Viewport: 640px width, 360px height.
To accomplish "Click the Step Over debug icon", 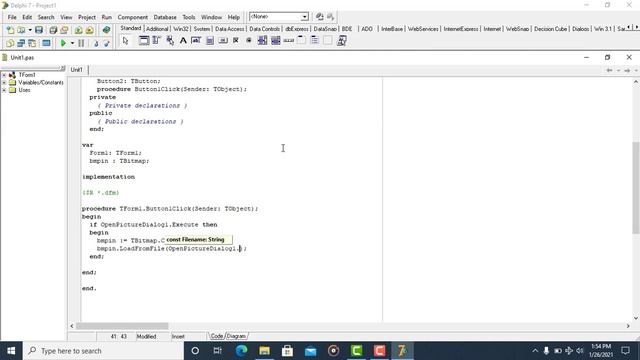I will click(x=107, y=43).
